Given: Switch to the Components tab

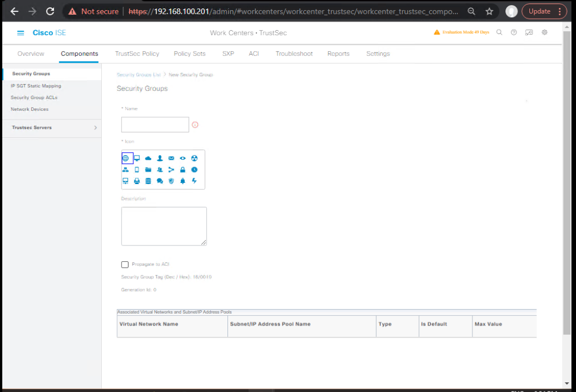Looking at the screenshot, I should (x=80, y=53).
